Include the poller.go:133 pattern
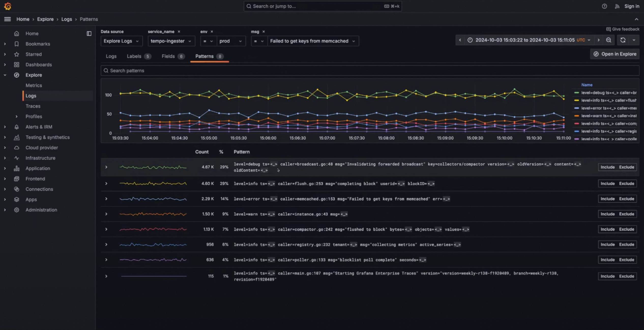The width and height of the screenshot is (644, 330). coord(607,260)
